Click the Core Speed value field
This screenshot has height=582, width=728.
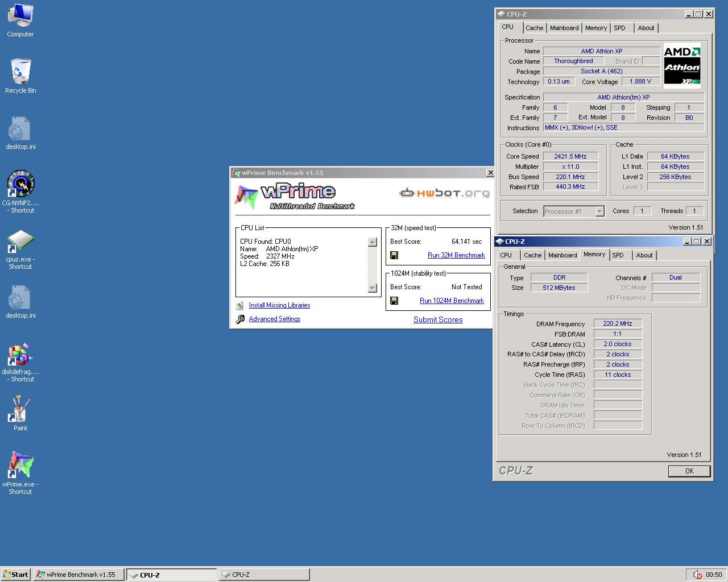click(570, 156)
